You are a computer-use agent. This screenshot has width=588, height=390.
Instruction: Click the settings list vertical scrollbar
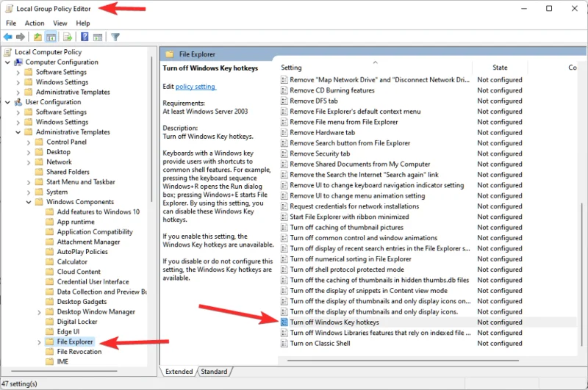(x=582, y=275)
